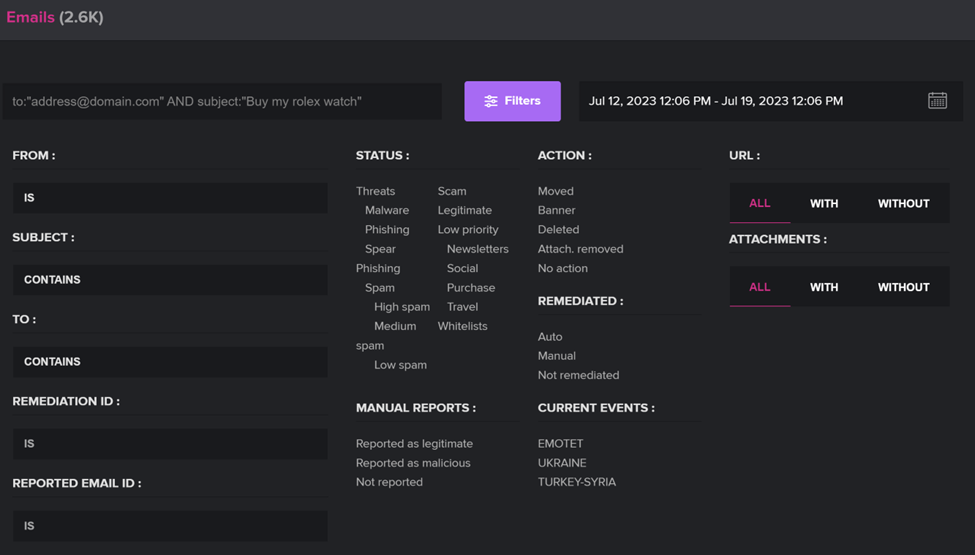Image resolution: width=975 pixels, height=555 pixels.
Task: Filter action by Attach. removed
Action: pyautogui.click(x=580, y=249)
